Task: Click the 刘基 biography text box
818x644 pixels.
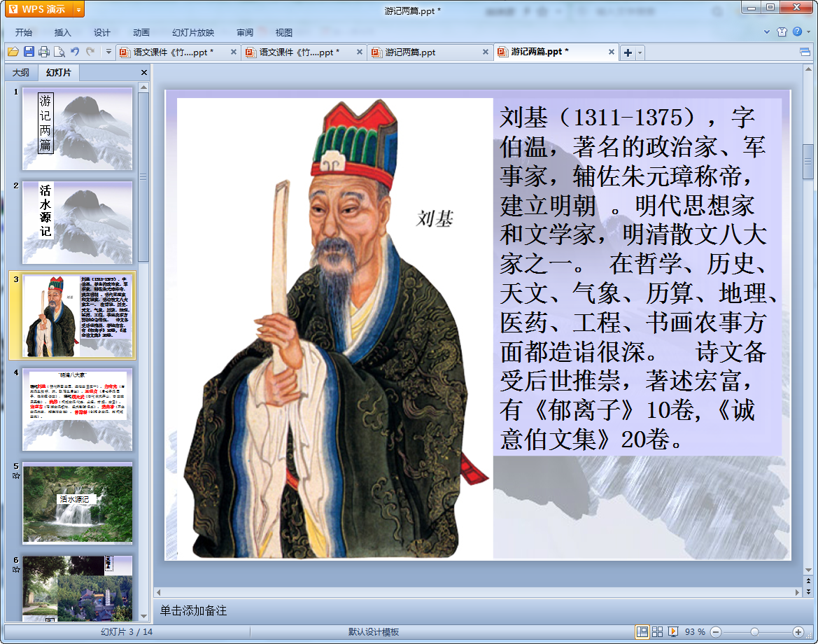Action: coord(637,278)
